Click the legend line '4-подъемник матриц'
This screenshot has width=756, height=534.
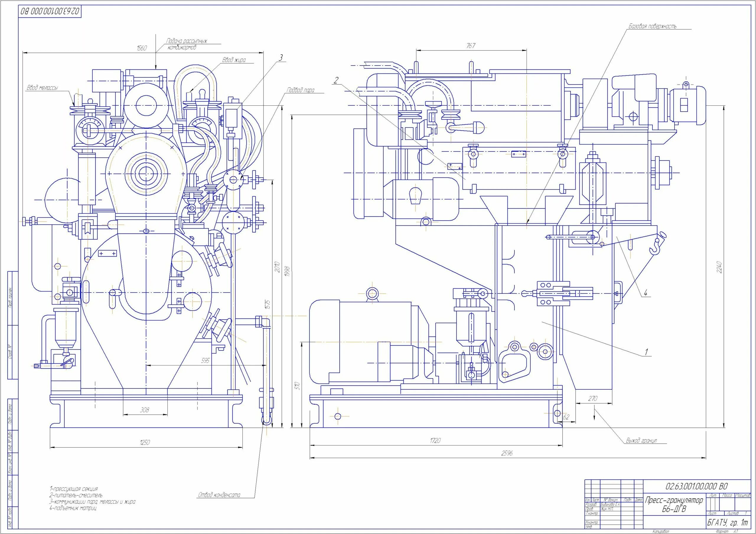[73, 508]
